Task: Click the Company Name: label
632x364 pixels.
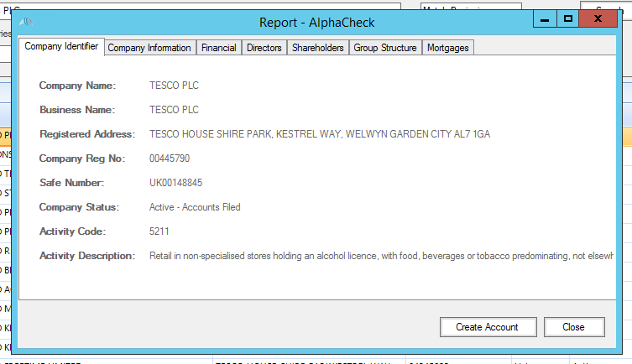Action: (77, 86)
